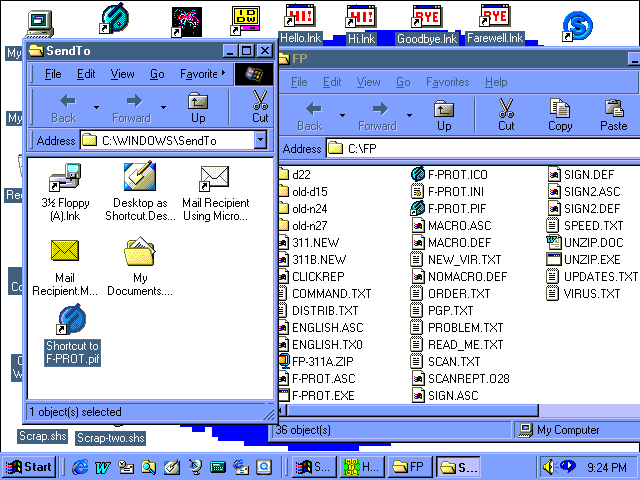640x480 pixels.
Task: Open the Help menu in FP window
Action: click(x=495, y=82)
